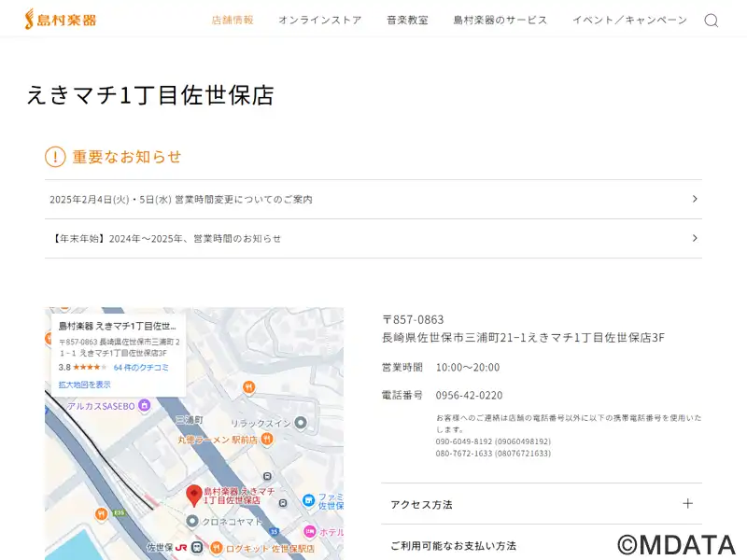Open the 音楽教室 menu item

[x=407, y=20]
